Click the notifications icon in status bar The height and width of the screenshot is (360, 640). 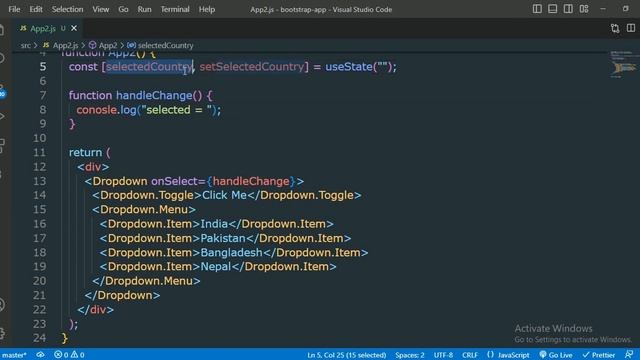pos(629,354)
